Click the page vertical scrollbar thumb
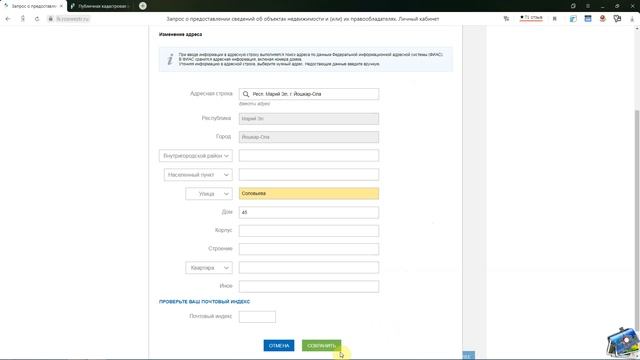640x360 pixels. pyautogui.click(x=637, y=220)
